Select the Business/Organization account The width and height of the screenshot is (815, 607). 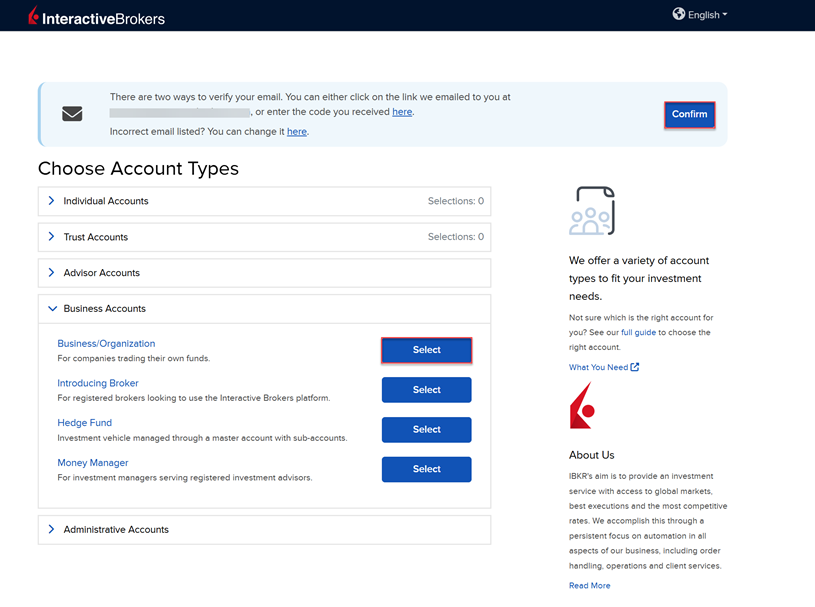tap(426, 350)
